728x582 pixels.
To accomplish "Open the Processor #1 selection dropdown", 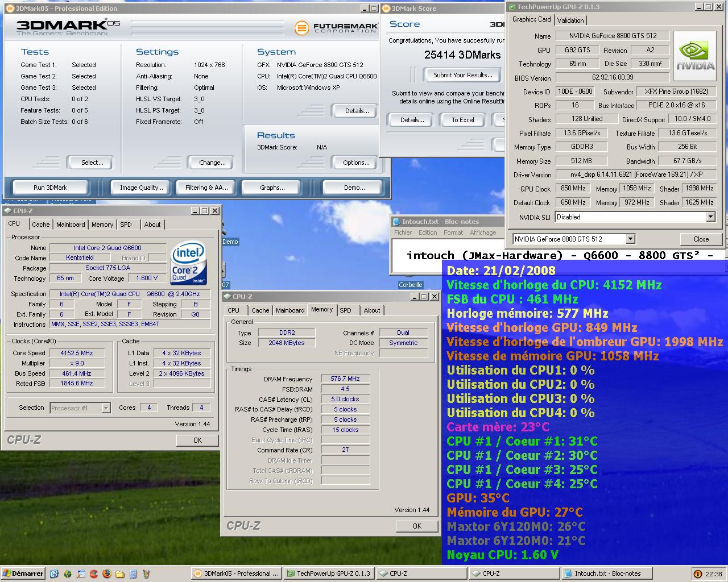I will tap(106, 408).
